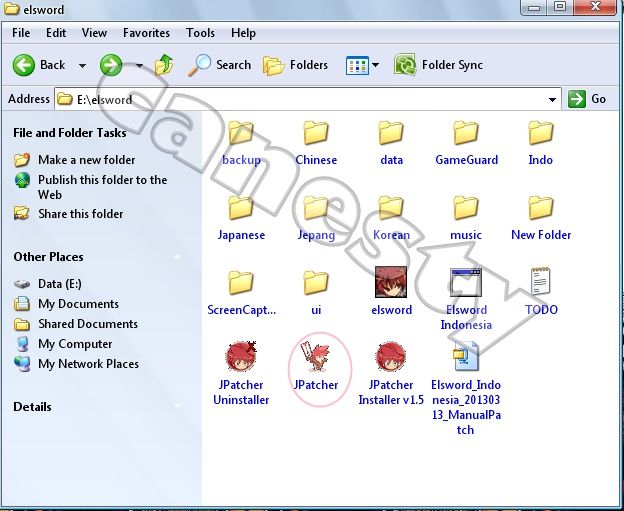624x511 pixels.
Task: Open the ScreenCapture folder
Action: pos(241,283)
